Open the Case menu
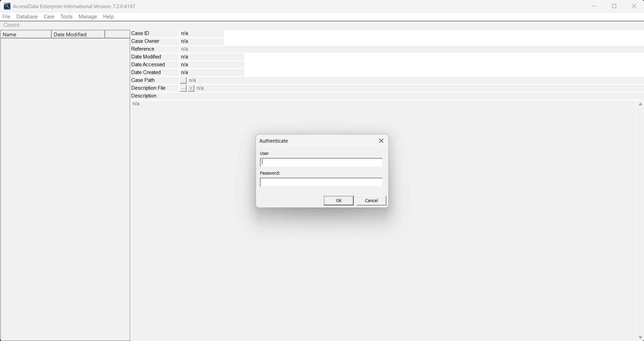Image resolution: width=644 pixels, height=341 pixels. pyautogui.click(x=49, y=17)
